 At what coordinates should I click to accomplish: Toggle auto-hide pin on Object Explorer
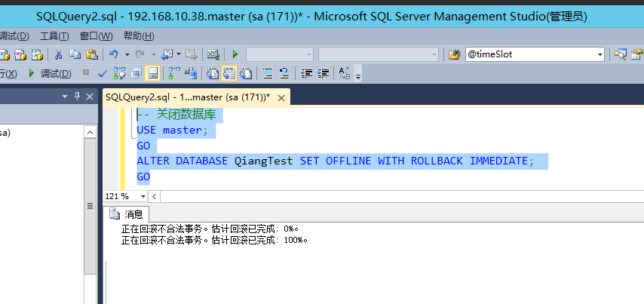(77, 96)
